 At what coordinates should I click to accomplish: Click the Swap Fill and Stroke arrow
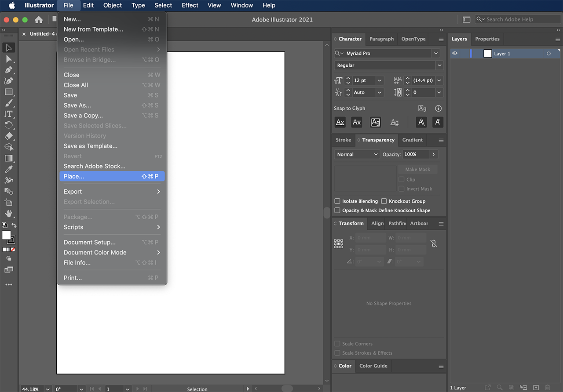[x=14, y=225]
